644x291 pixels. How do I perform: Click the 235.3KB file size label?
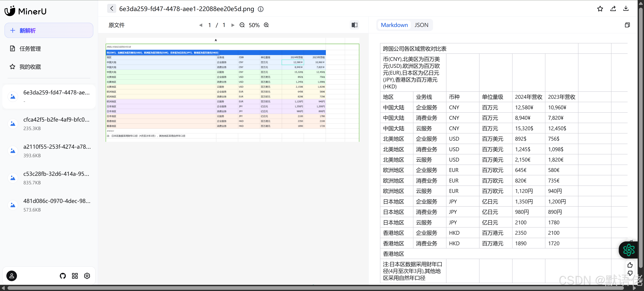tap(32, 128)
